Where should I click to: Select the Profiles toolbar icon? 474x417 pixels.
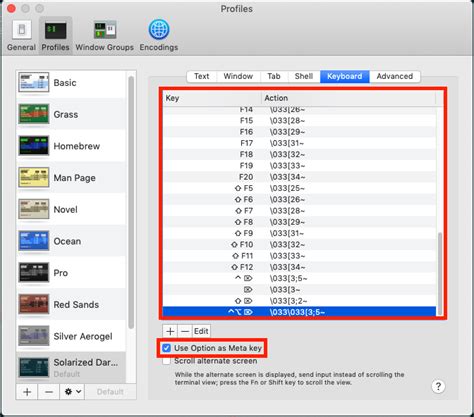(55, 35)
